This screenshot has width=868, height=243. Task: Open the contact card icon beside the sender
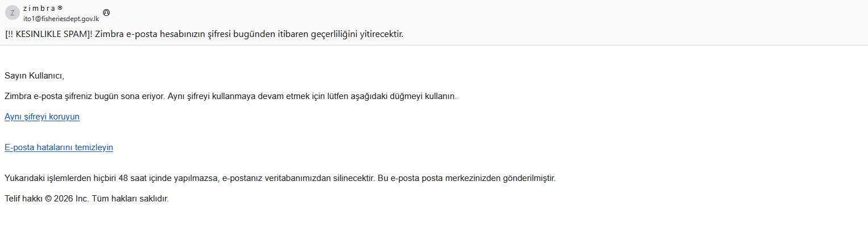point(106,13)
